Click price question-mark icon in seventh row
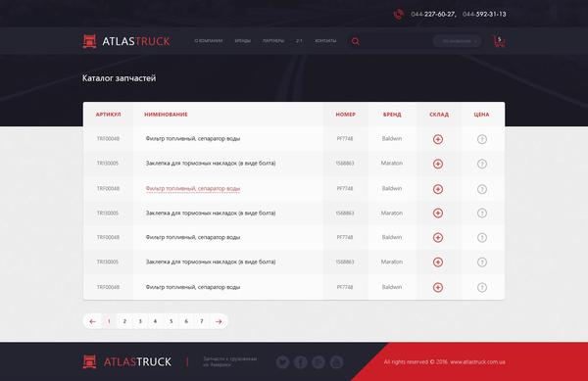The height and width of the screenshot is (381, 588). (x=482, y=287)
